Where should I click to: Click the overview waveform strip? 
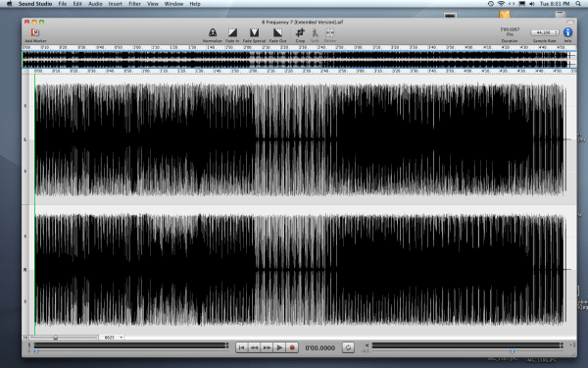coord(299,59)
